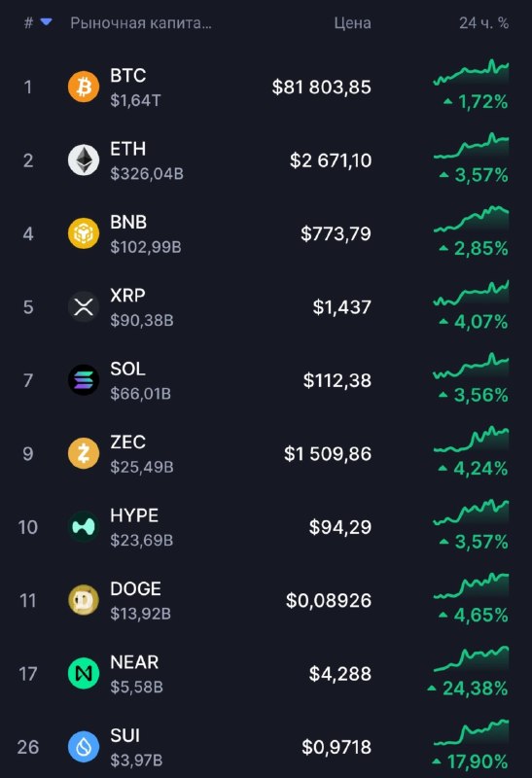Tap the BNB yellow coin icon
The height and width of the screenshot is (778, 532).
click(x=84, y=233)
